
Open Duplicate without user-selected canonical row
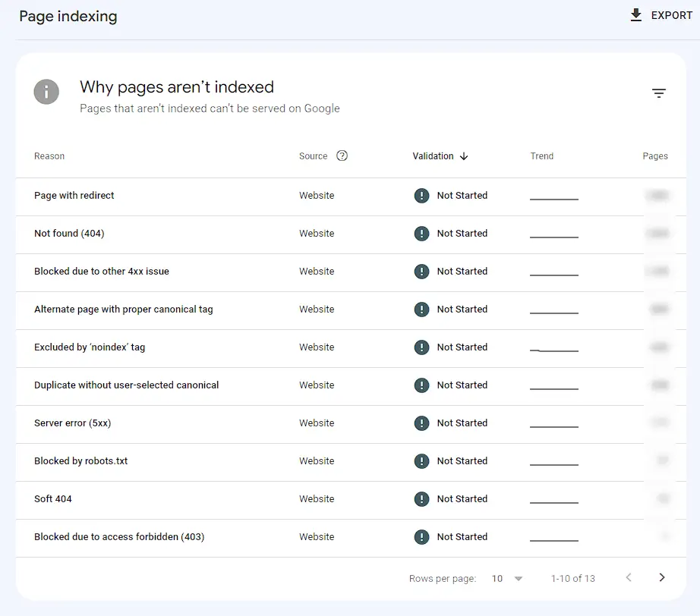[x=351, y=386]
